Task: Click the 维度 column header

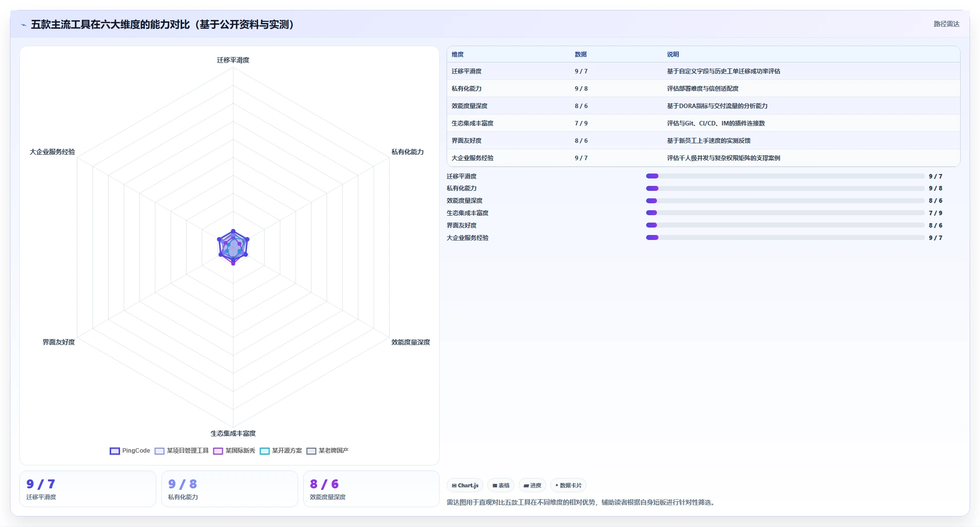Action: click(x=457, y=55)
